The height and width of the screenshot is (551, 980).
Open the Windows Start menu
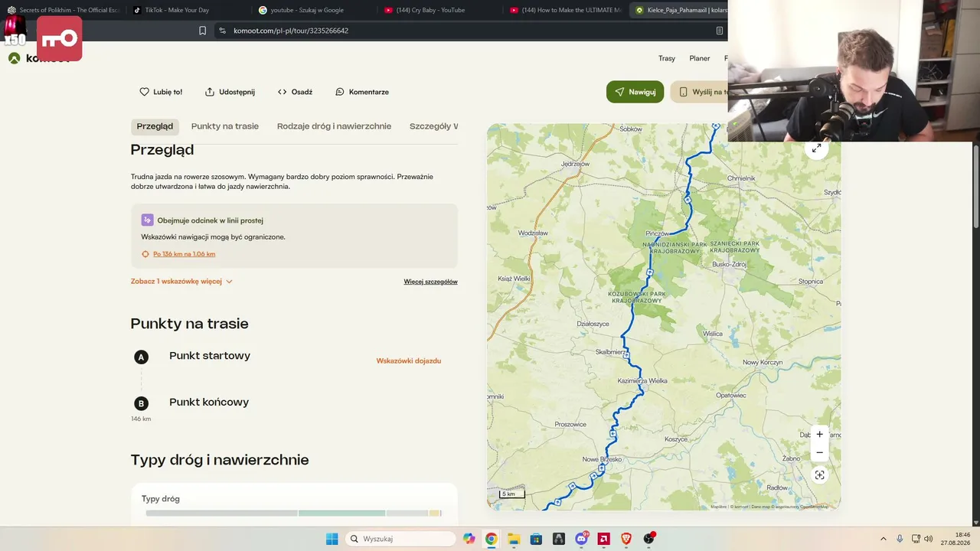coord(332,539)
